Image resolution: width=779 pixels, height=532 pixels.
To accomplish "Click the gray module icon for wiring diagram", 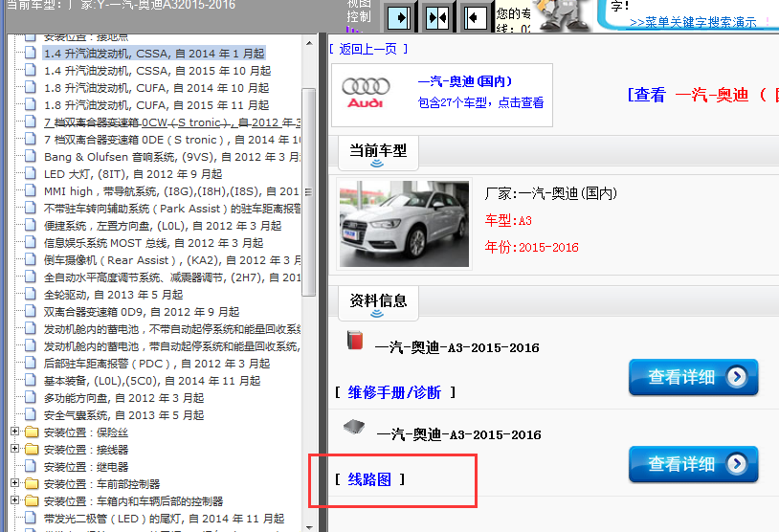I will (x=354, y=427).
